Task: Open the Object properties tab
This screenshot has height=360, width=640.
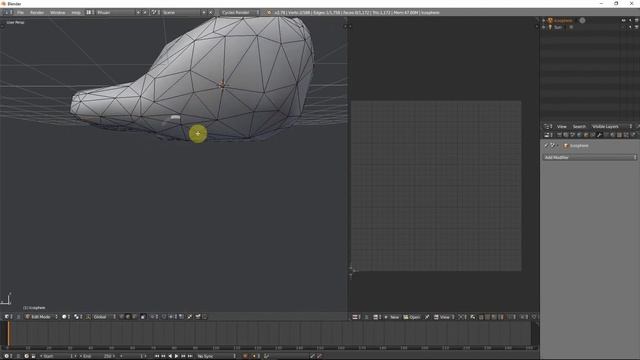Action: coord(586,135)
